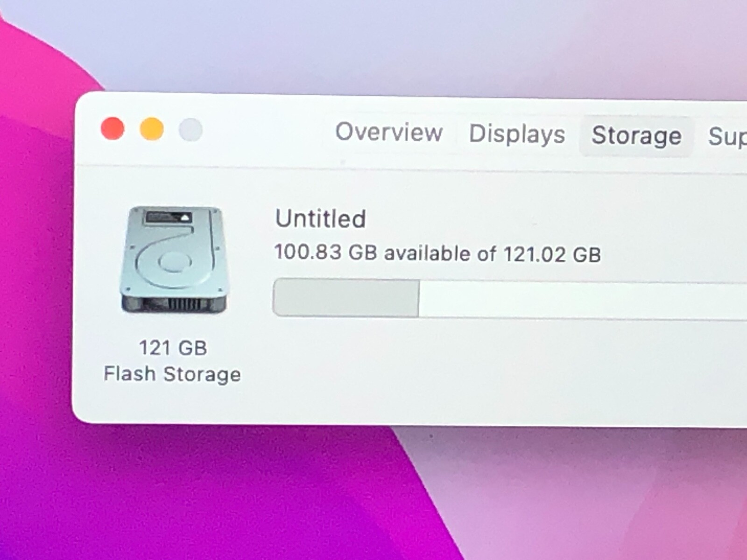Go to the partially visible Support tab
Image resolution: width=747 pixels, height=560 pixels.
point(727,137)
